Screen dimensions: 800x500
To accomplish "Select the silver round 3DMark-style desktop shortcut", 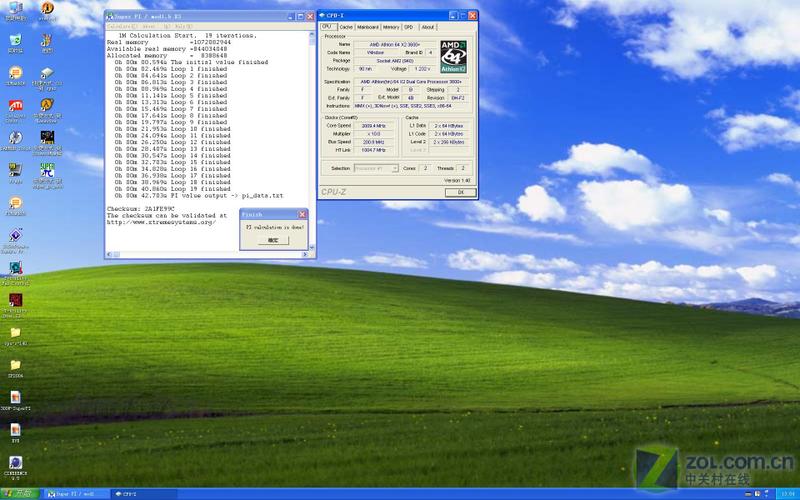I will pyautogui.click(x=16, y=138).
